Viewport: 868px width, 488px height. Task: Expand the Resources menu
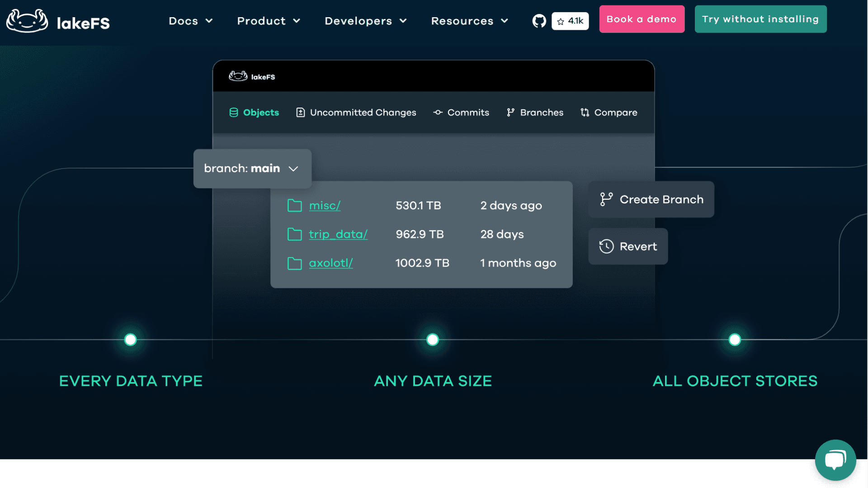point(469,21)
